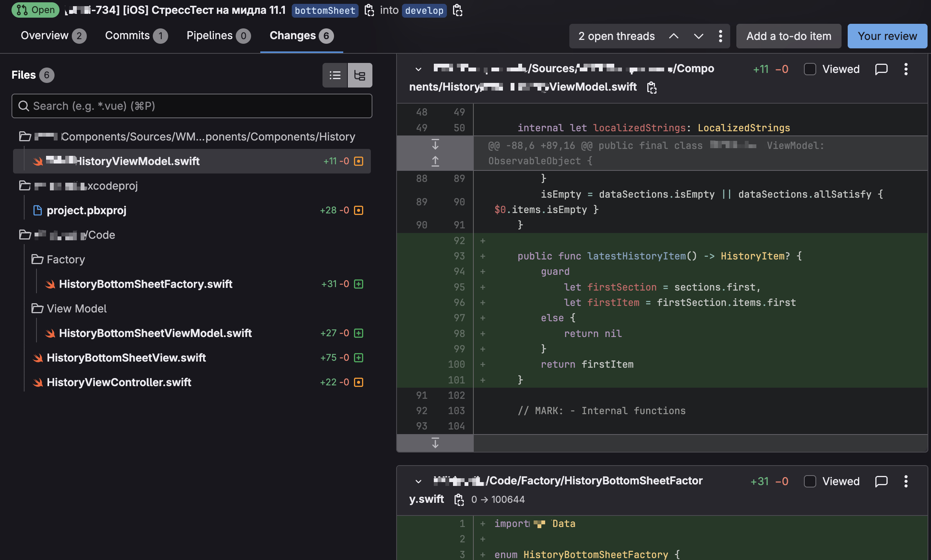Comment on HistoryViewModel.swift file
This screenshot has width=931, height=560.
pyautogui.click(x=881, y=69)
